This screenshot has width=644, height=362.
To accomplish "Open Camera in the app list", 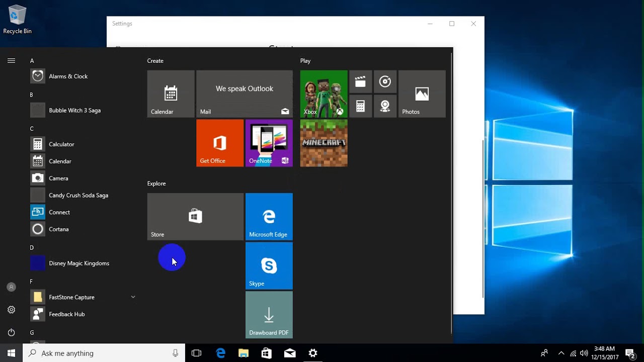I will click(83, 178).
